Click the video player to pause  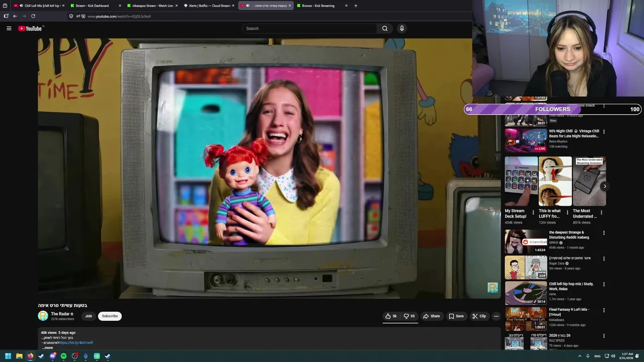269,168
